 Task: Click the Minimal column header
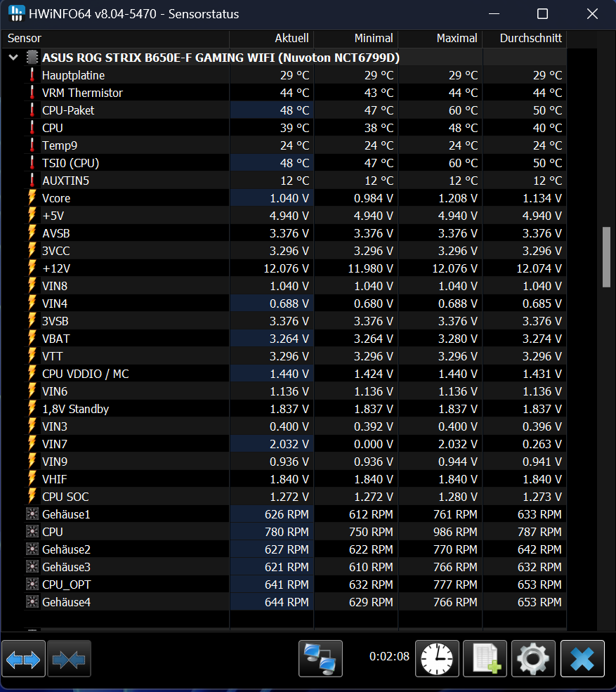(356, 39)
